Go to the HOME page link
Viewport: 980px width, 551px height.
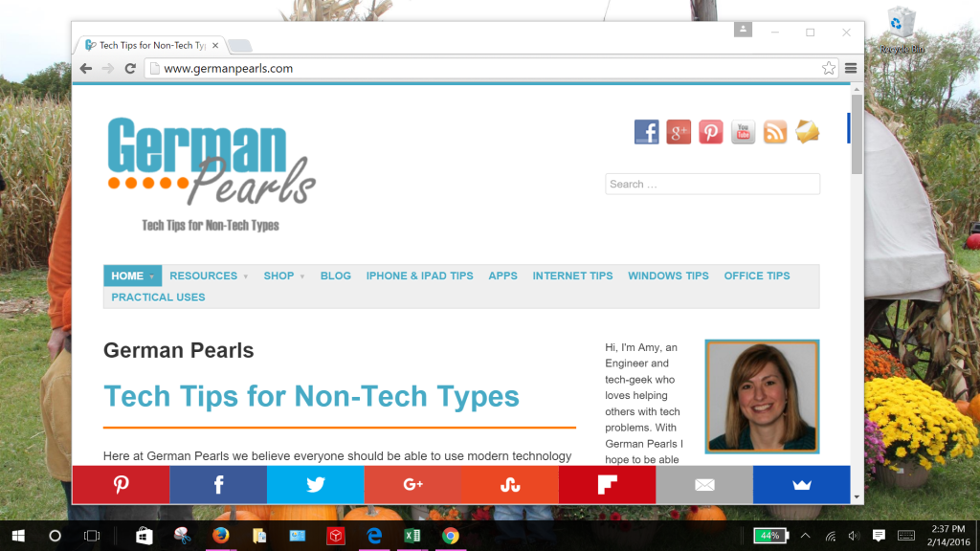[128, 275]
